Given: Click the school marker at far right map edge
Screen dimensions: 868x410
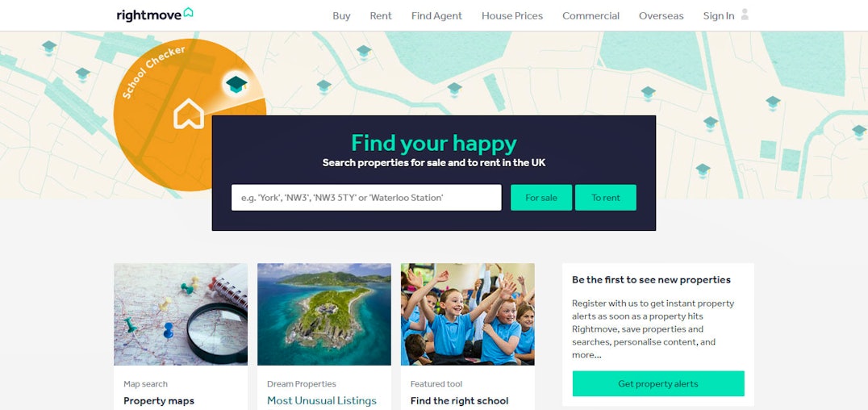Looking at the screenshot, I should (859, 132).
